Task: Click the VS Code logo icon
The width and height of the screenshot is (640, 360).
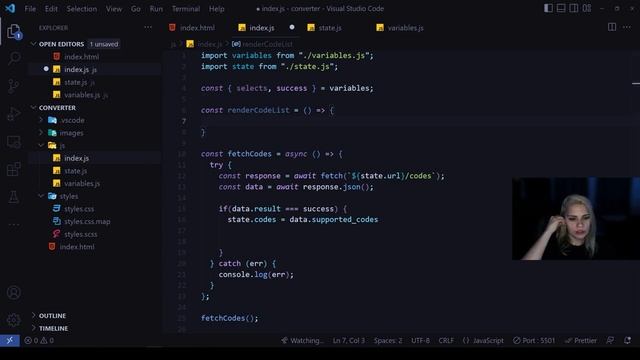Action: pyautogui.click(x=10, y=8)
